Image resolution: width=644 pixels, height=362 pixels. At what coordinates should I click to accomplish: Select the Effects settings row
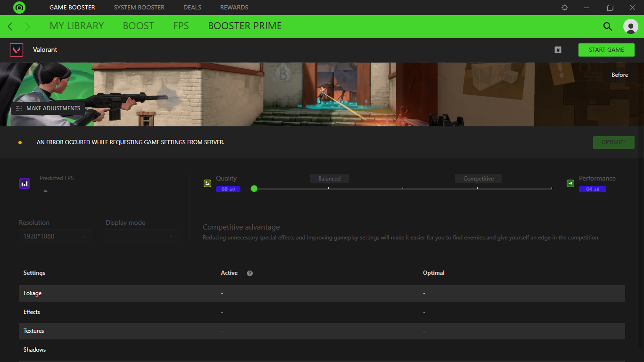click(322, 312)
